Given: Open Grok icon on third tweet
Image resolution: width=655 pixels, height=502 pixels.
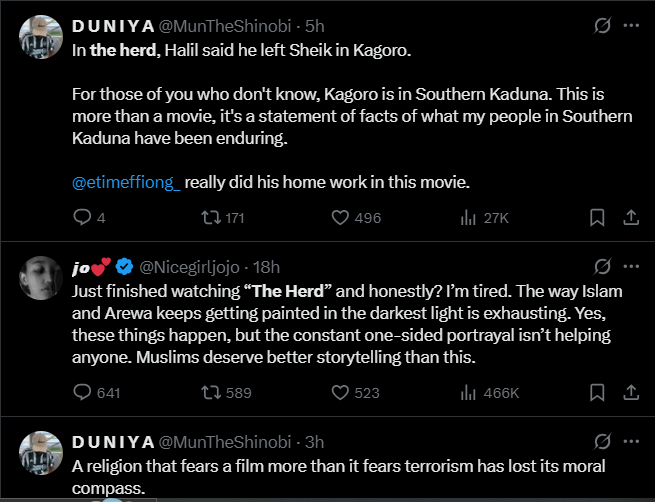Looking at the screenshot, I should (602, 442).
